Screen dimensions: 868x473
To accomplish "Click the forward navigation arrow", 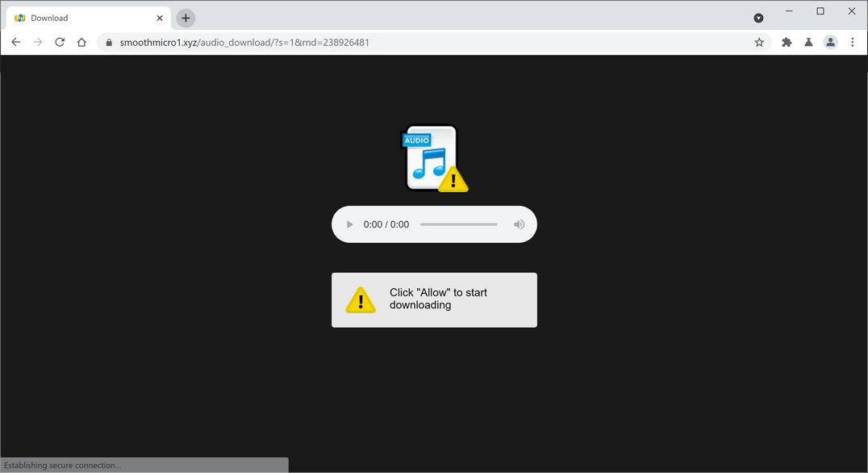I will [38, 41].
